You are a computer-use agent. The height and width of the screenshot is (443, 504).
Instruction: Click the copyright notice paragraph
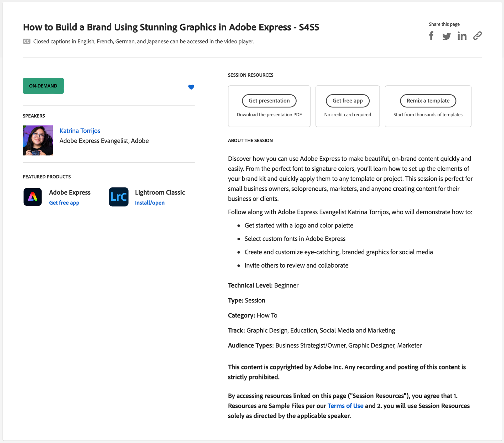(x=347, y=372)
